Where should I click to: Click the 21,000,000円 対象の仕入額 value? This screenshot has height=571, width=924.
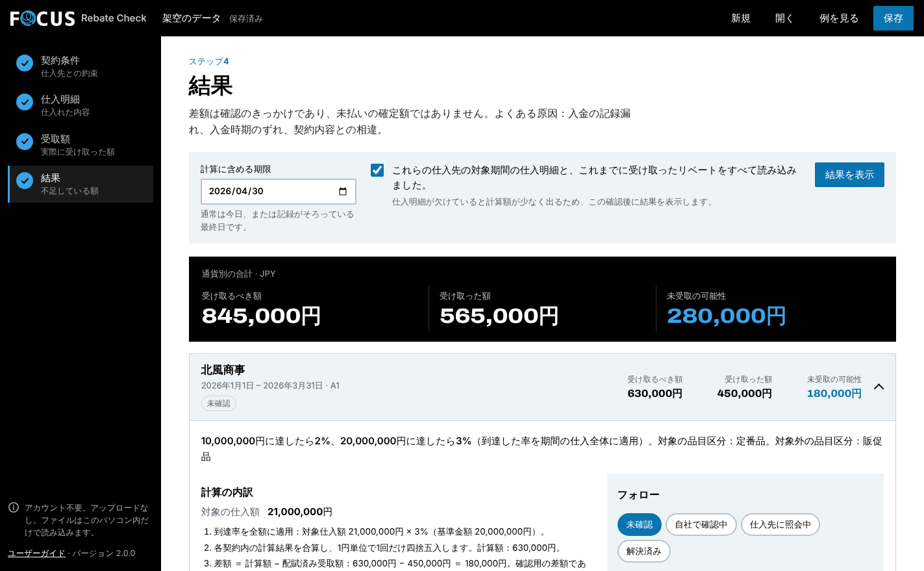point(300,512)
